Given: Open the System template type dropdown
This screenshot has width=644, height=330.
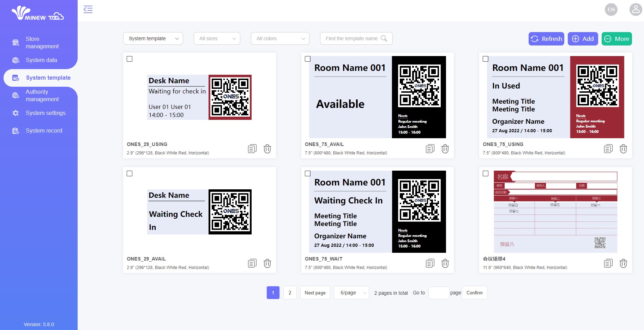Looking at the screenshot, I should coord(153,38).
